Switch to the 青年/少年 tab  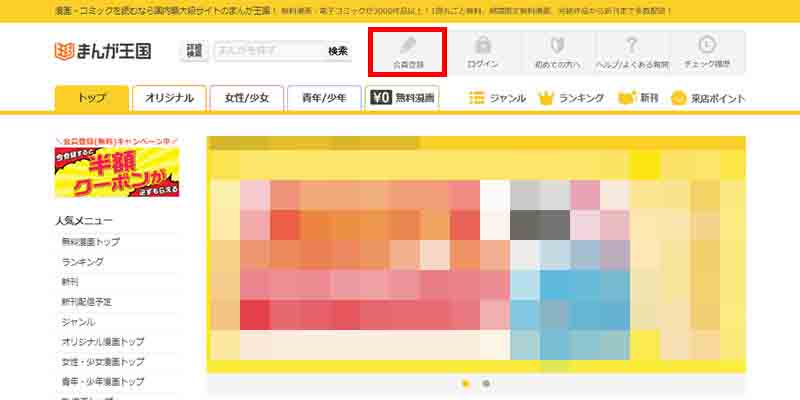tap(323, 98)
